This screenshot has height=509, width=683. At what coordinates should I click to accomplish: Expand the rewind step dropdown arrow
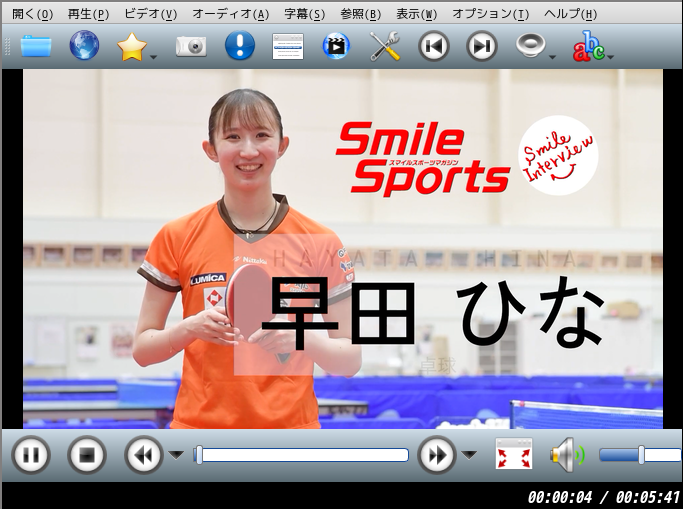point(176,455)
